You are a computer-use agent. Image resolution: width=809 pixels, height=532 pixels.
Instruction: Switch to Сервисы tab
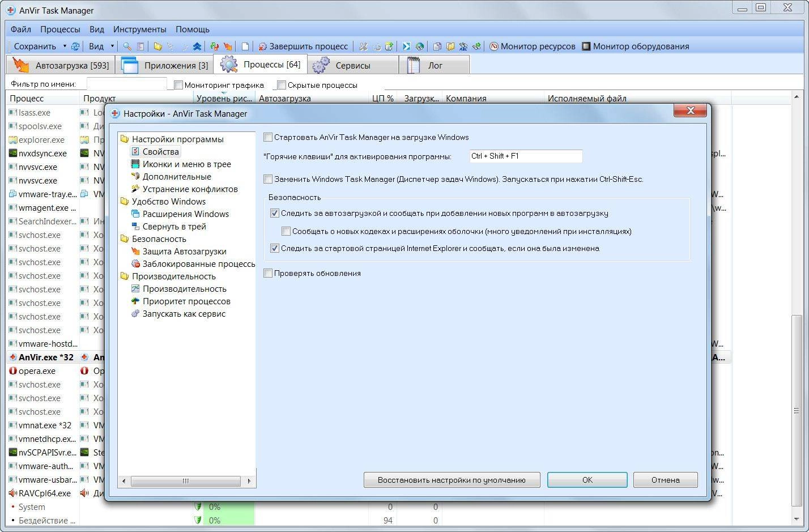(x=353, y=65)
